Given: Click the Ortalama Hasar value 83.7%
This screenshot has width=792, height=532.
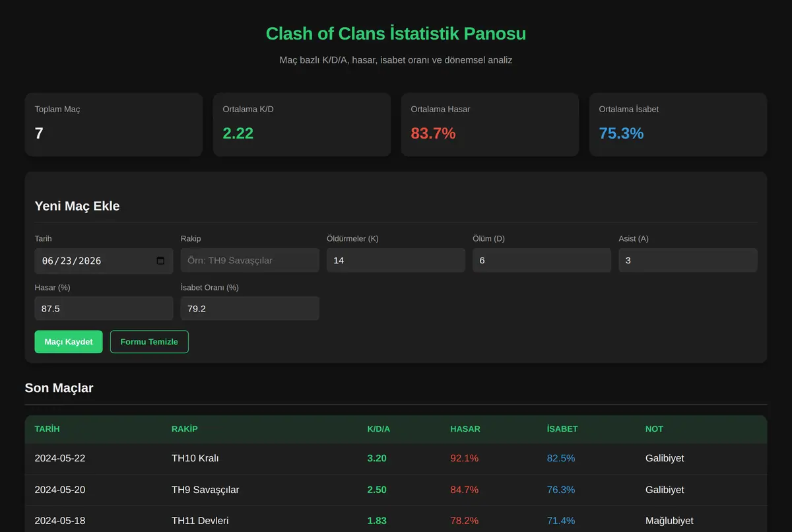Looking at the screenshot, I should click(433, 133).
